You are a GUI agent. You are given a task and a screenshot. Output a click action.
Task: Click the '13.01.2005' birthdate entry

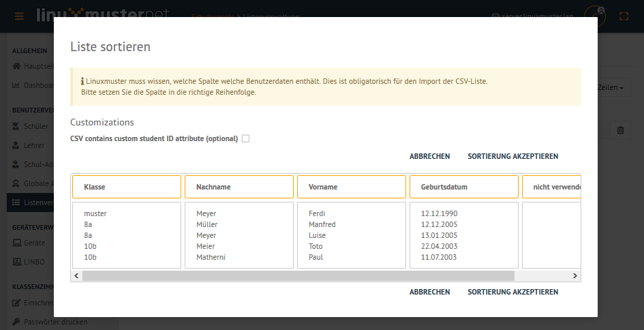[x=439, y=235]
